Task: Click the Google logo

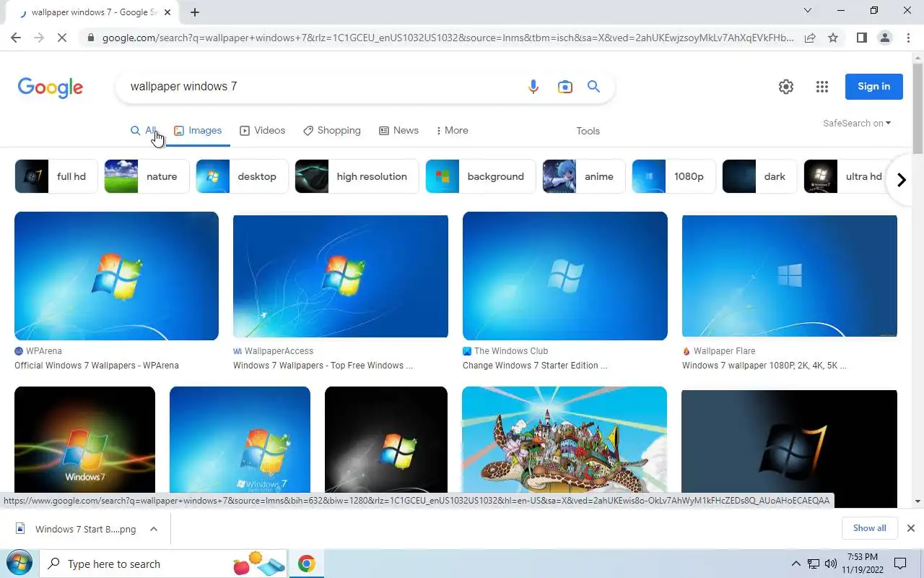Action: (x=51, y=87)
